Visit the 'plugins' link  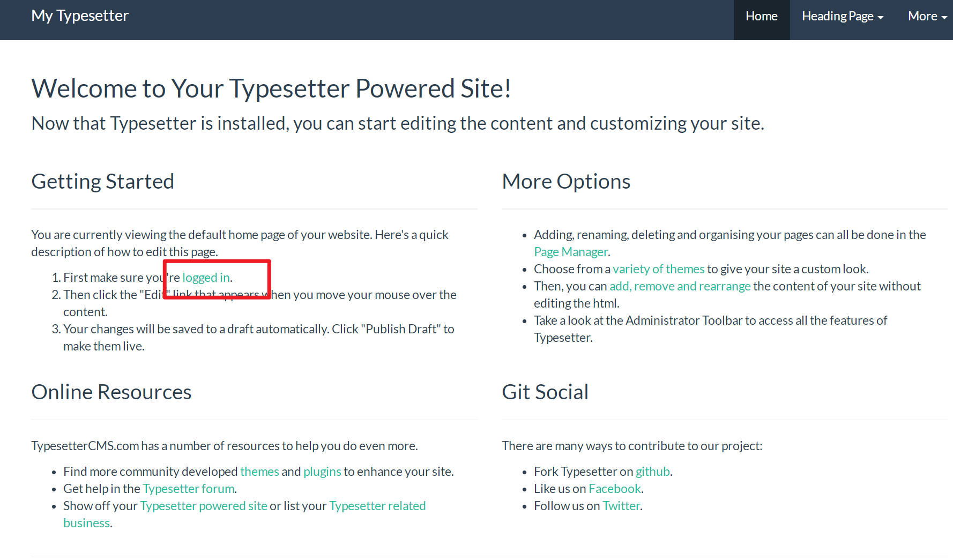[322, 472]
